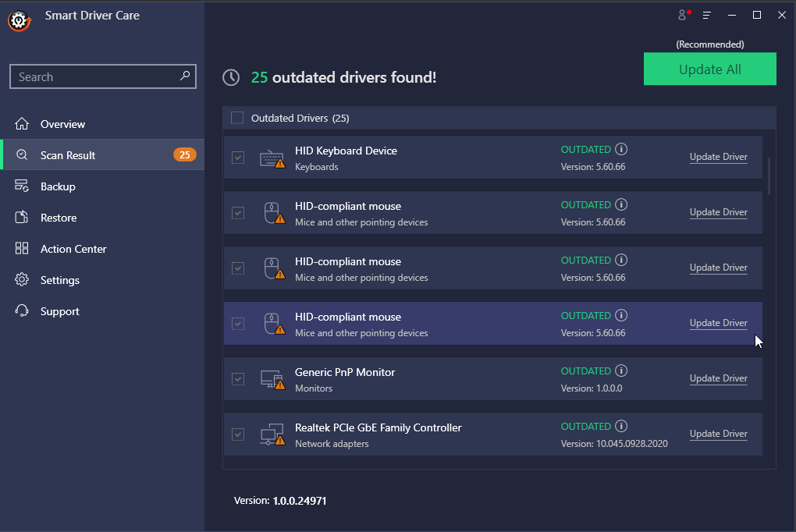Click the mouse icon of the highlighted HID-compliant mouse row
This screenshot has width=796, height=532.
[273, 325]
